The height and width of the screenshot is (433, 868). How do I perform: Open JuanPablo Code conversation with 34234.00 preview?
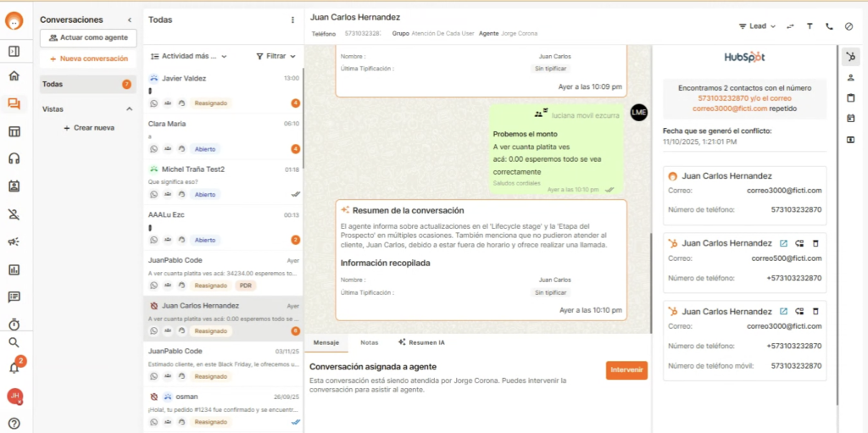pos(223,272)
